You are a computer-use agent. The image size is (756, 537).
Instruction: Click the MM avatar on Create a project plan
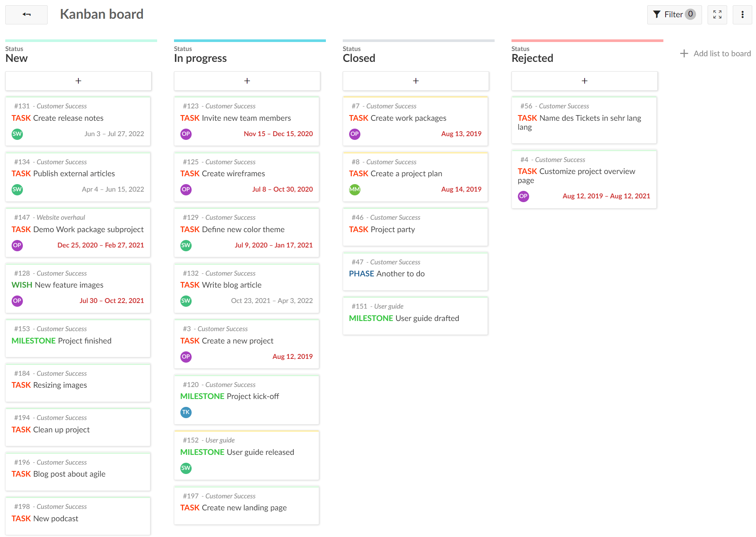[x=354, y=189]
